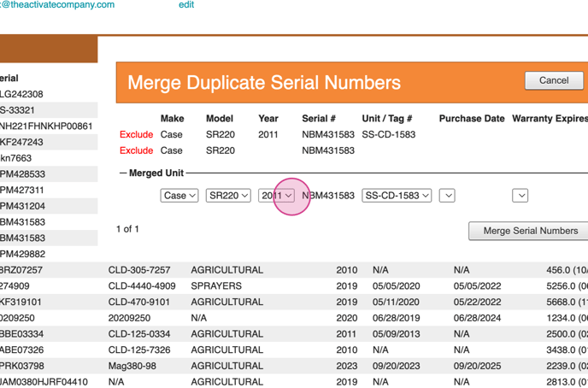Open the Year dropdown showing 2011
Image resolution: width=588 pixels, height=388 pixels.
[277, 196]
